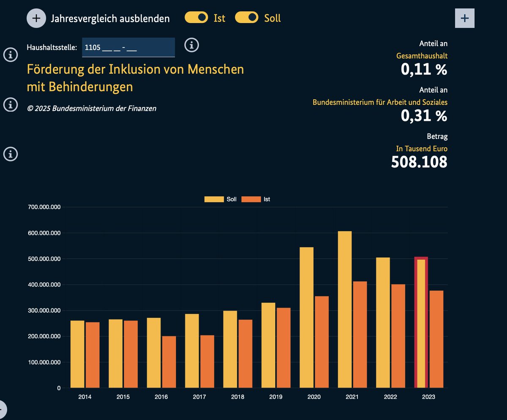Click the 2014 axis label

coord(85,397)
